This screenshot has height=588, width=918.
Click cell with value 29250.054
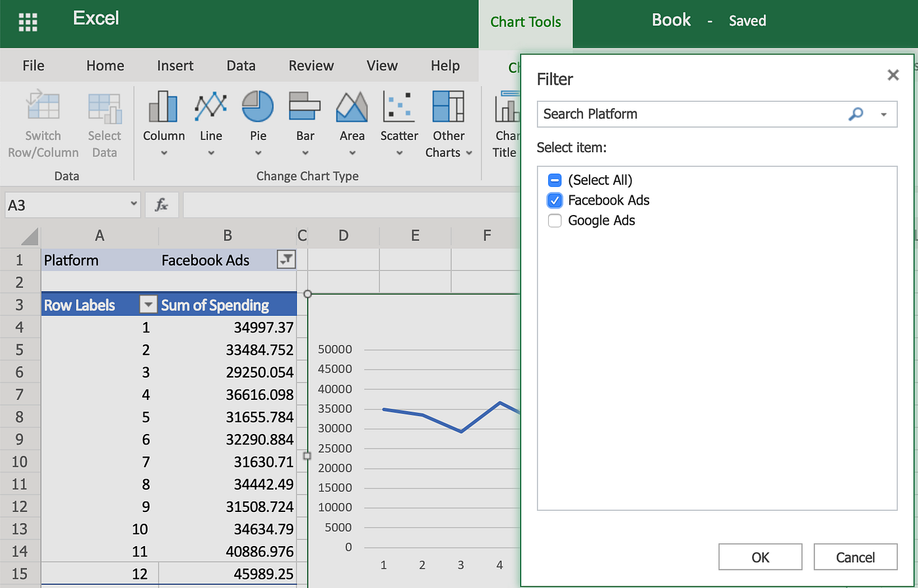click(228, 372)
